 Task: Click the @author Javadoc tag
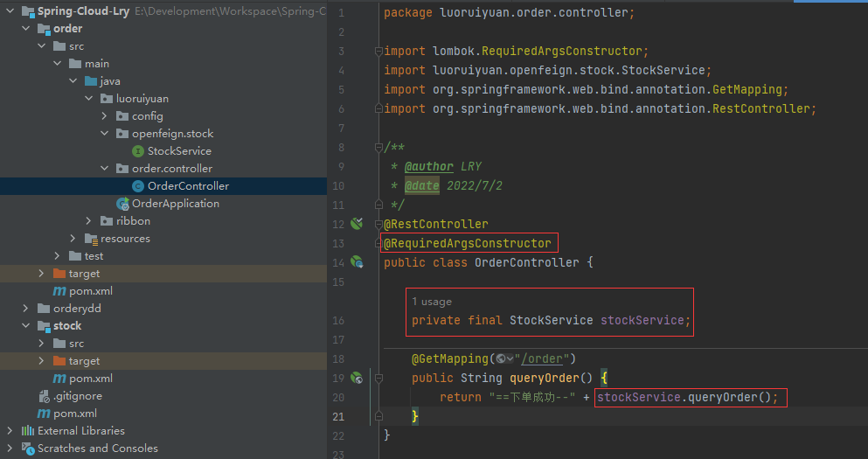tap(429, 167)
